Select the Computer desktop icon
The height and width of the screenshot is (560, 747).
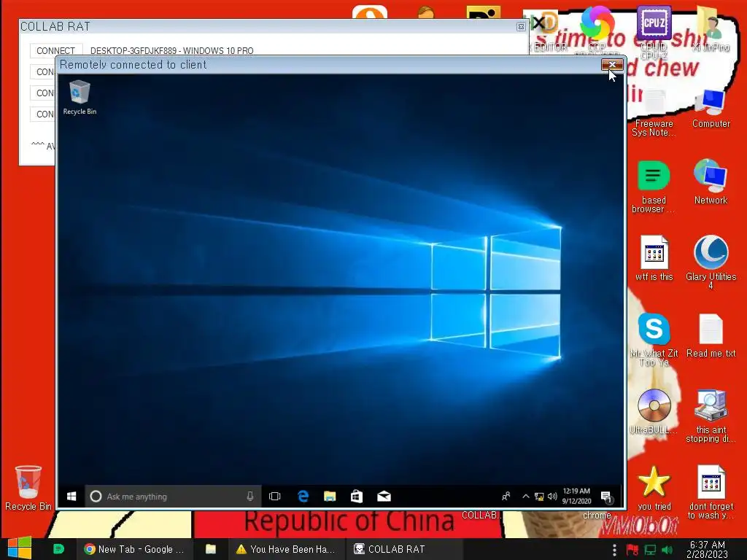711,109
